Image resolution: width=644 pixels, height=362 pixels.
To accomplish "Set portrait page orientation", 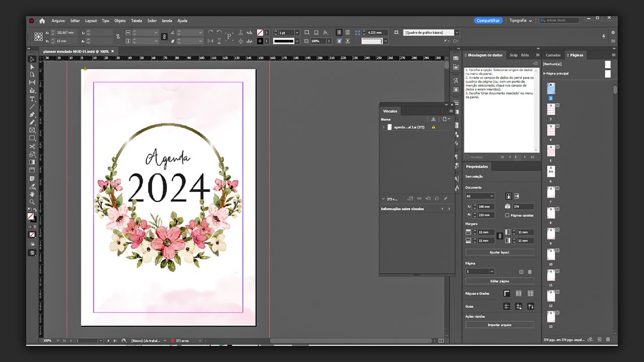I will tap(509, 196).
